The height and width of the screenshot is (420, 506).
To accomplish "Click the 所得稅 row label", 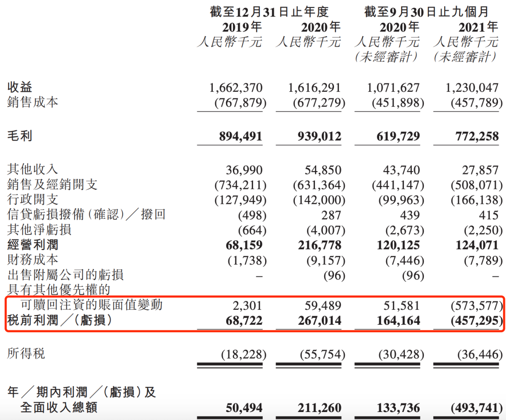I will tap(26, 353).
